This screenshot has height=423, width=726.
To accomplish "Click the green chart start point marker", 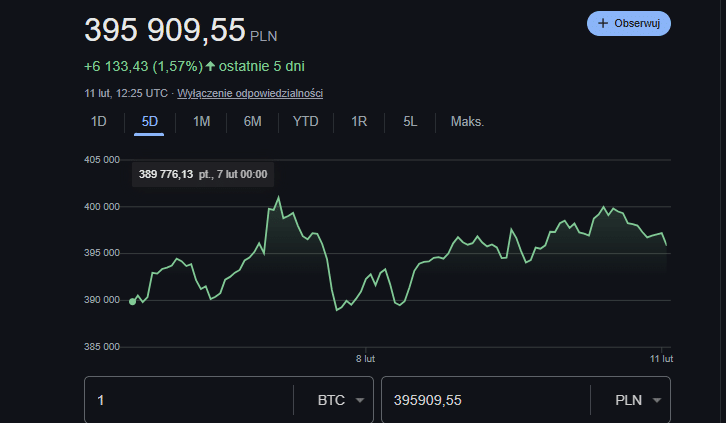I will [x=132, y=302].
